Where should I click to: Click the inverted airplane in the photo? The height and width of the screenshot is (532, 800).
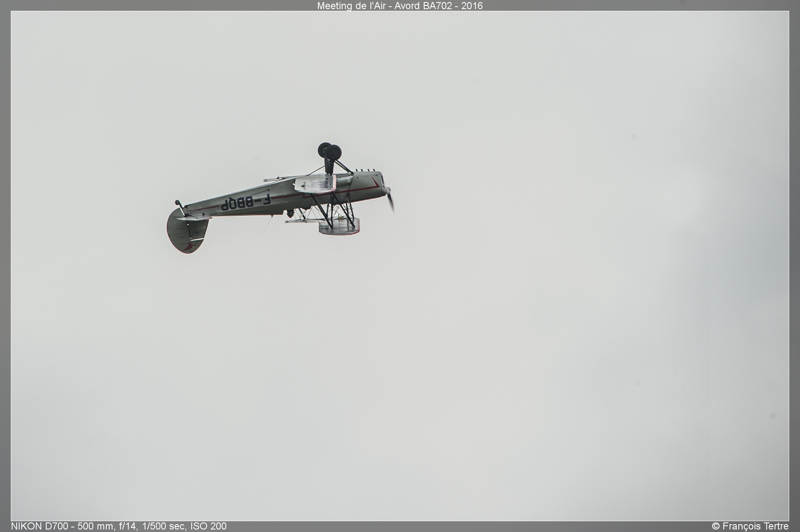point(280,198)
